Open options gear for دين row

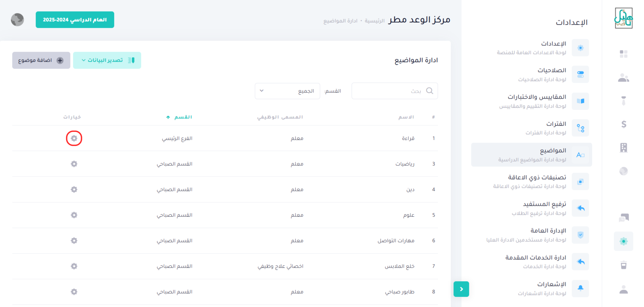tap(74, 189)
